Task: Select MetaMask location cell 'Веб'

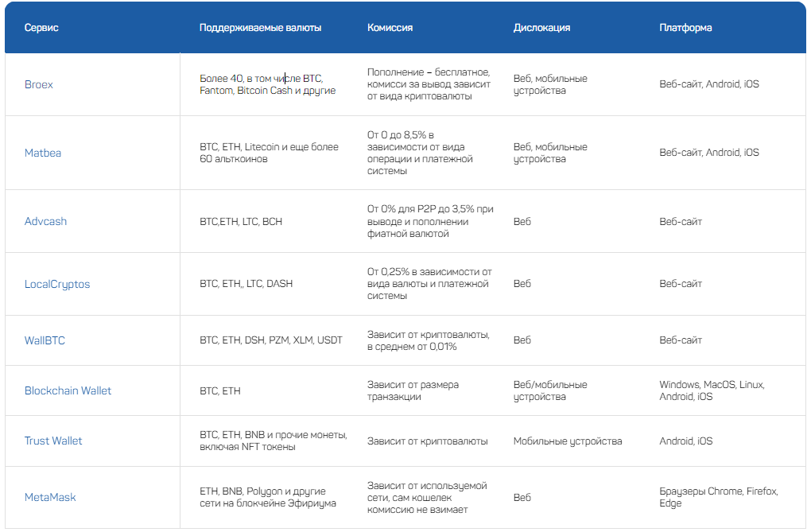Action: (x=522, y=497)
